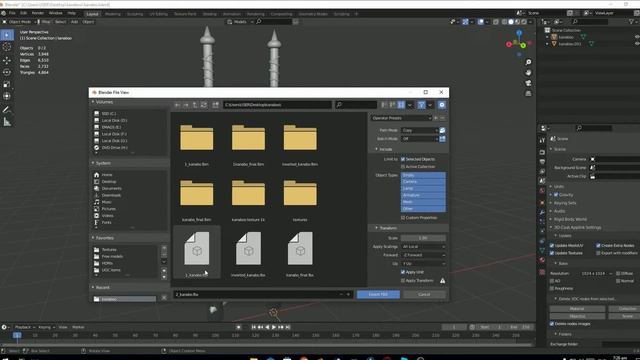
Task: Select the Scale tool
Action: tap(7, 84)
